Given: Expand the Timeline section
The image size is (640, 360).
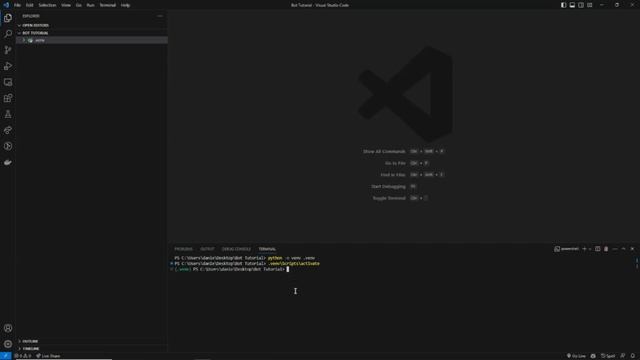Looking at the screenshot, I should 92,349.
